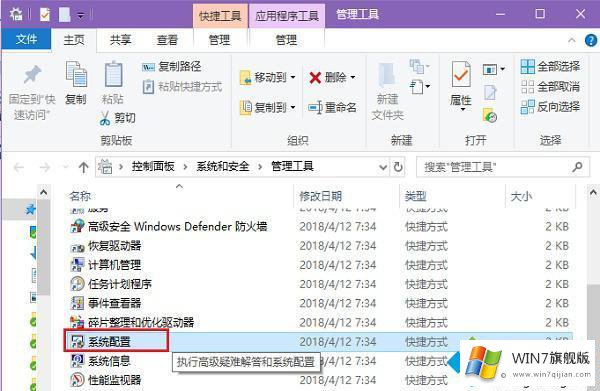Screen dimensions: 600x391
Task: Switch to the 主页 tab
Action: tap(74, 40)
